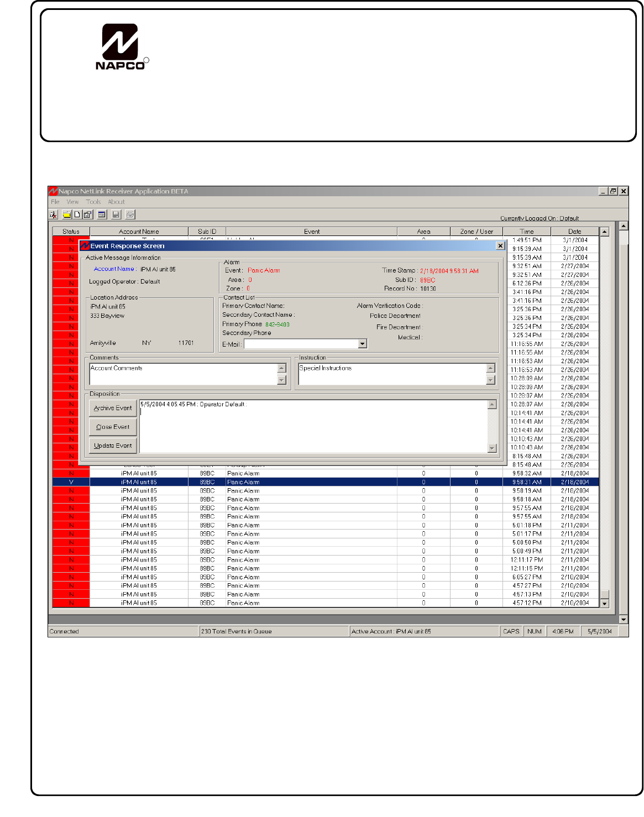Sort by the Status column header
Screen dimensions: 644x817
71,232
